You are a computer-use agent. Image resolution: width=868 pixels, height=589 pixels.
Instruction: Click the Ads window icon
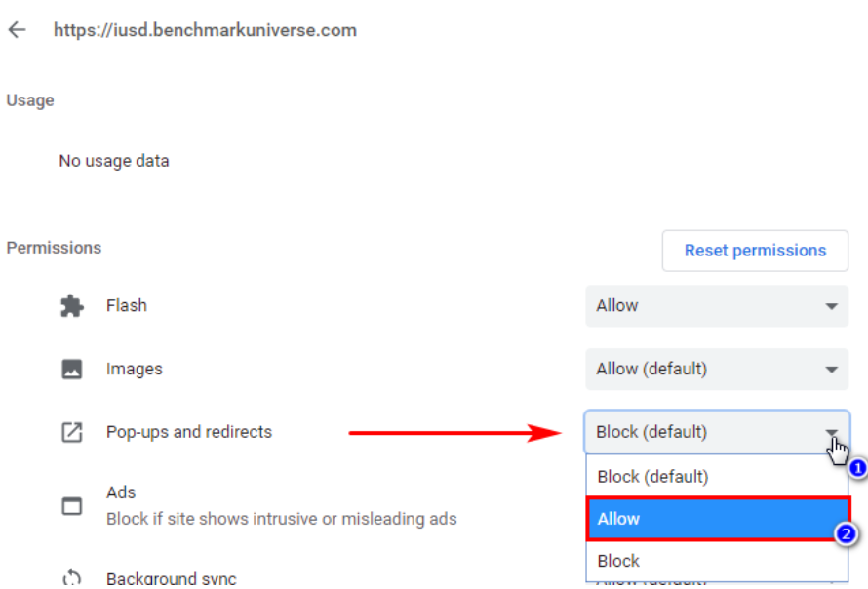pos(72,506)
